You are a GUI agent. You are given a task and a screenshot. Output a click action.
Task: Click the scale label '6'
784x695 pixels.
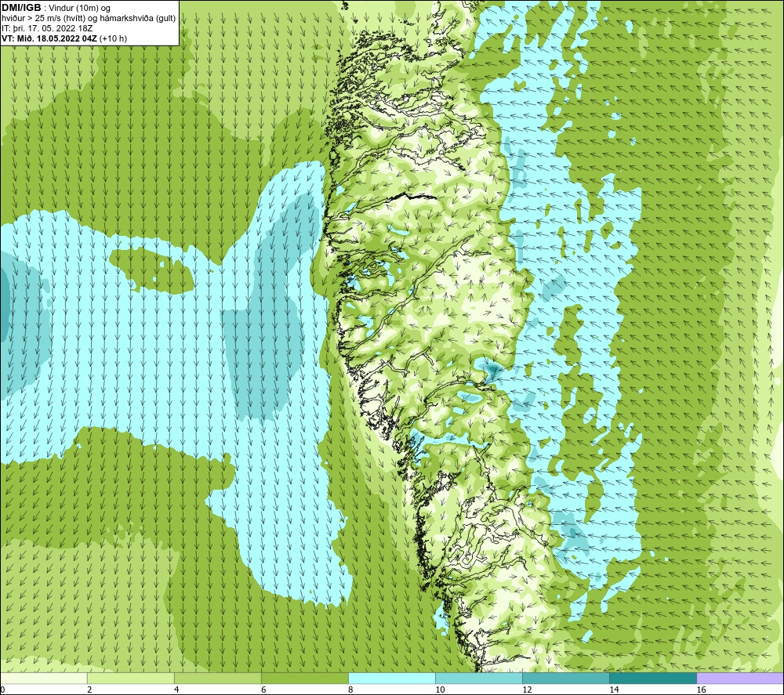click(x=263, y=690)
